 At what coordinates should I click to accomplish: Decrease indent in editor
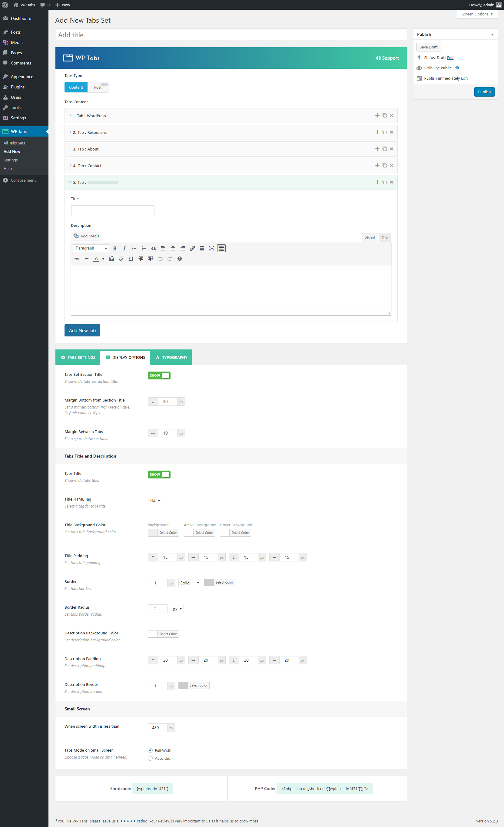coord(141,258)
